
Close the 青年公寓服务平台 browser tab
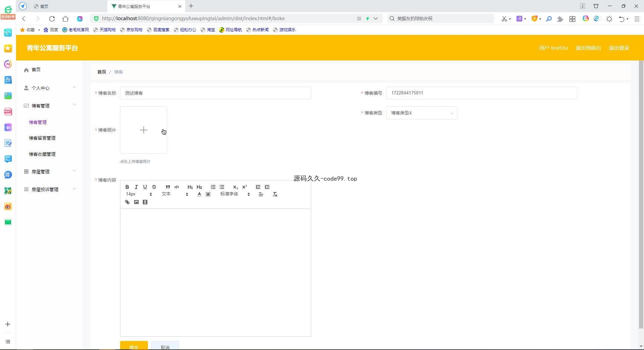point(180,6)
